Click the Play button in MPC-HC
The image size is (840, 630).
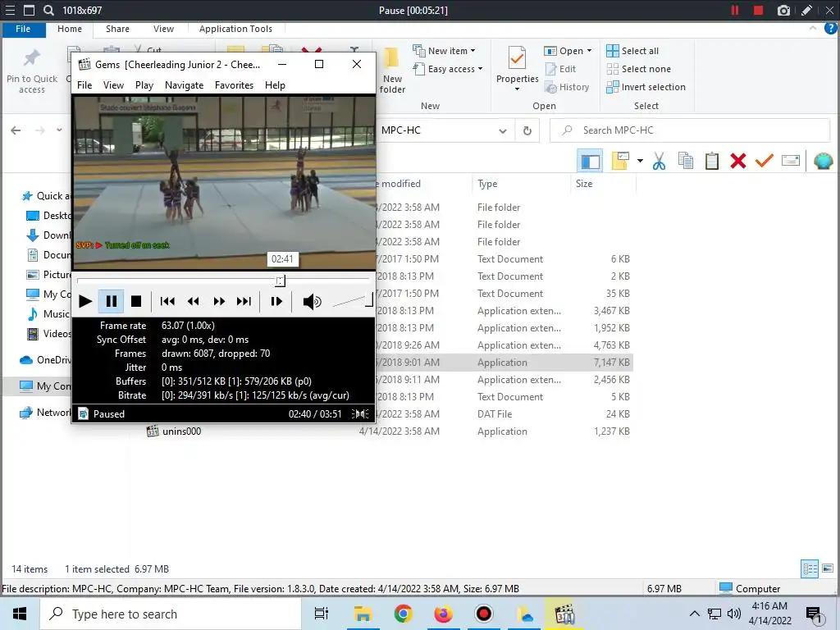tap(85, 301)
